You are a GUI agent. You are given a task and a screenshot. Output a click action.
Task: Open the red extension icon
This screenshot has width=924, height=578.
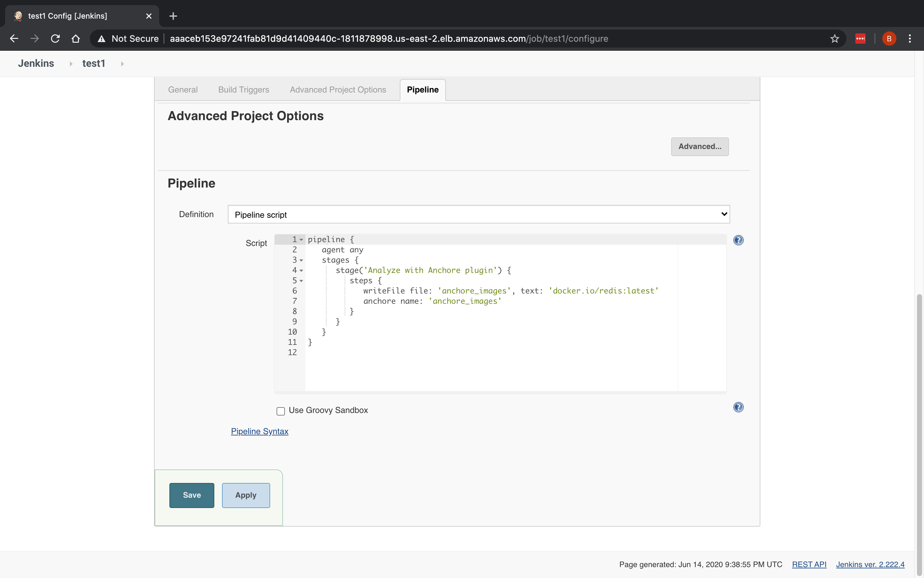pyautogui.click(x=860, y=39)
